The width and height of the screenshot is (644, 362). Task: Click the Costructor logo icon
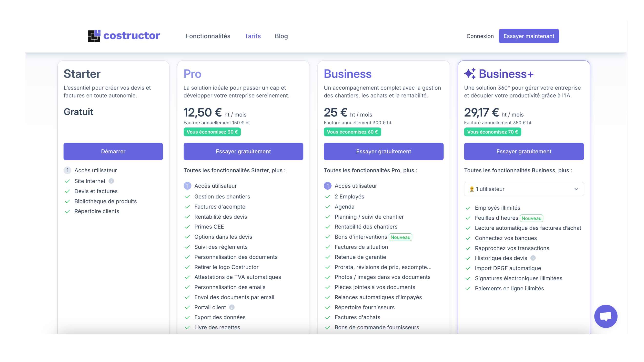click(94, 36)
